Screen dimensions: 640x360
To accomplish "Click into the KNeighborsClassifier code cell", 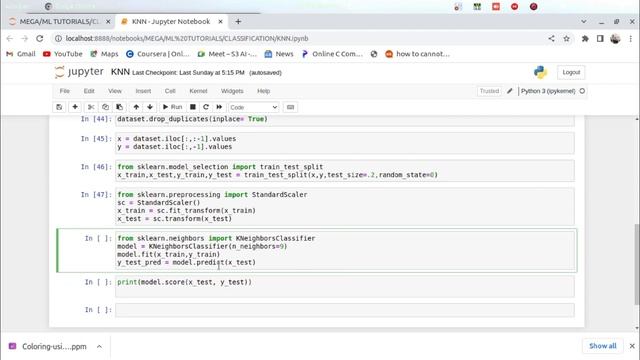I will click(x=345, y=250).
